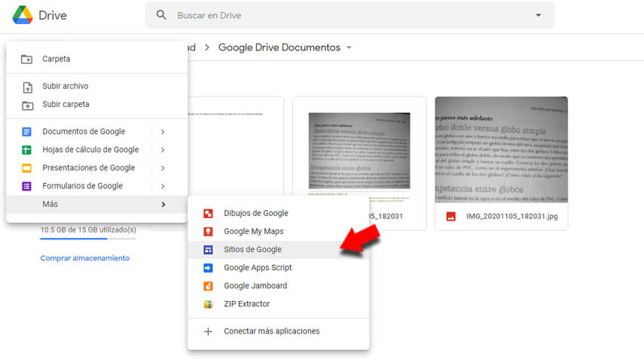Create new Carpeta from menu

56,59
